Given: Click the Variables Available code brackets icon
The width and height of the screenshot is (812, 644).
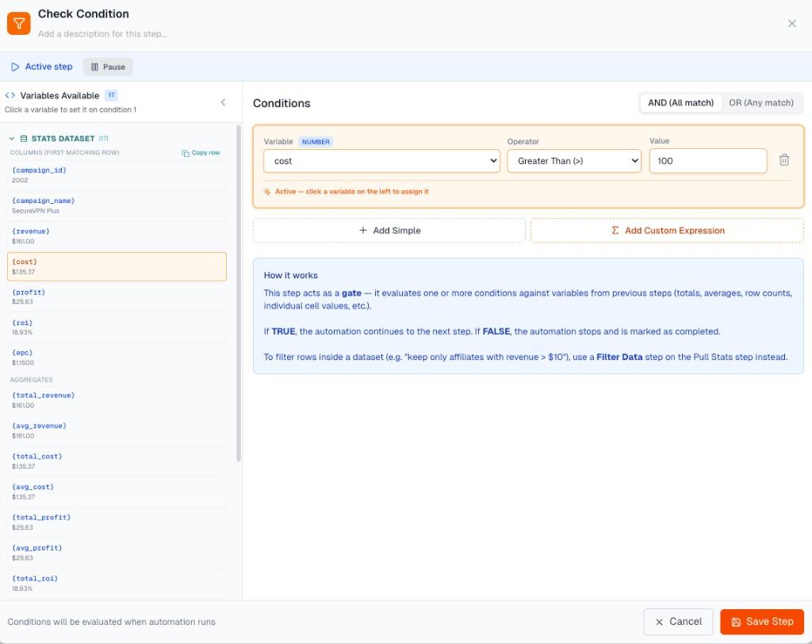Looking at the screenshot, I should pyautogui.click(x=10, y=95).
